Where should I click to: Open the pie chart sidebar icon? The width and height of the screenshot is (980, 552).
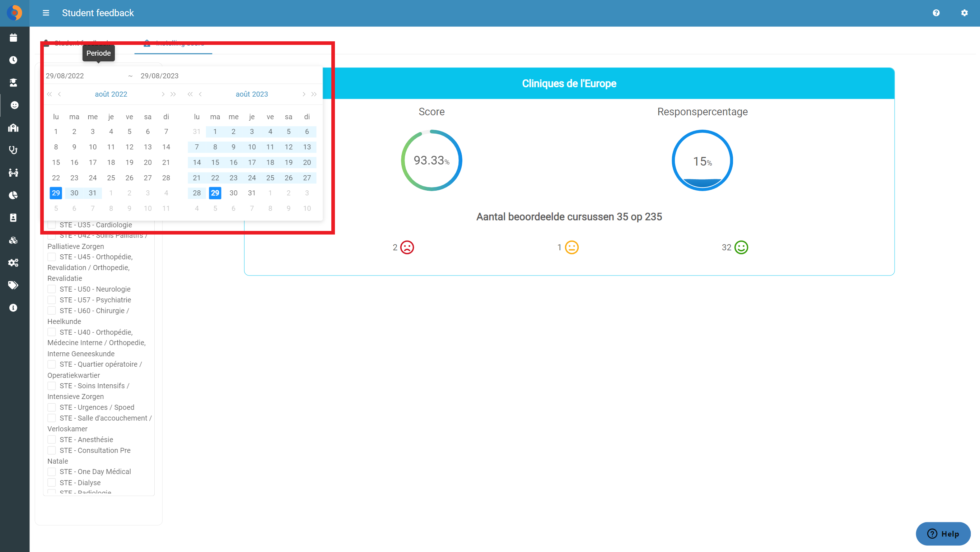[13, 195]
